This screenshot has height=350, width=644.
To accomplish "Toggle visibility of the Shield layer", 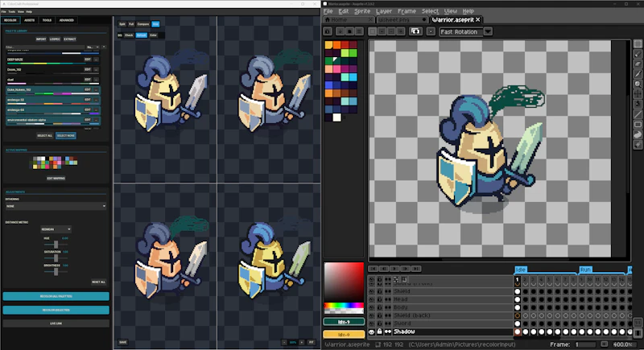I will pyautogui.click(x=372, y=291).
